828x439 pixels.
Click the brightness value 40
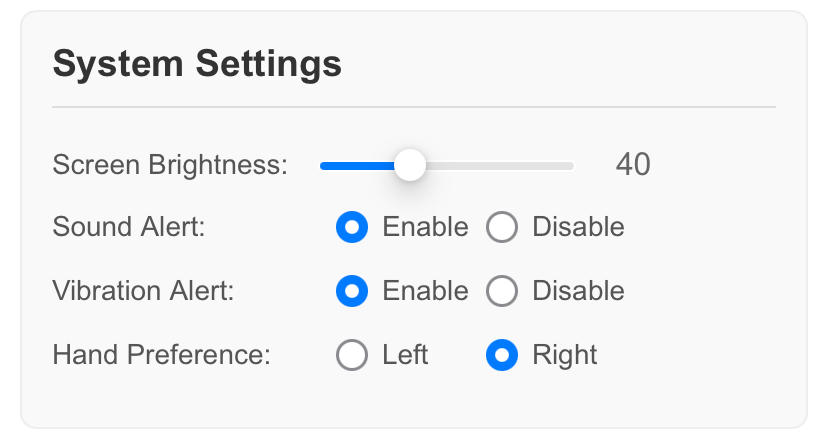(x=632, y=165)
